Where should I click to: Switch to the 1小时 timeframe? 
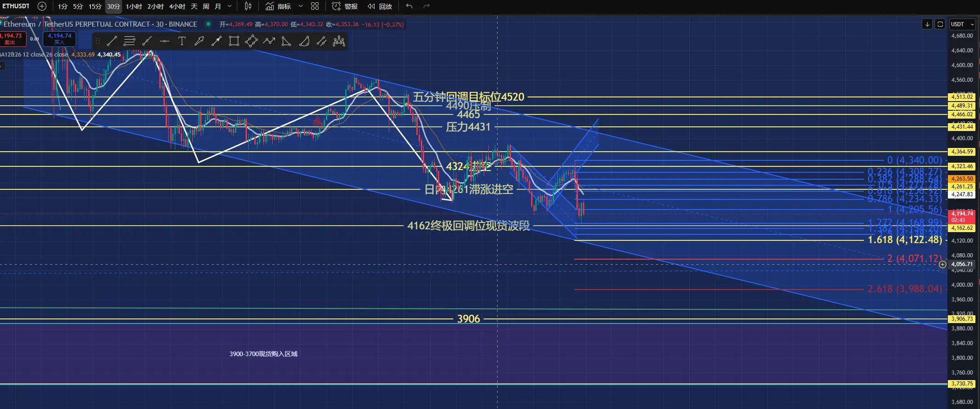(x=134, y=6)
